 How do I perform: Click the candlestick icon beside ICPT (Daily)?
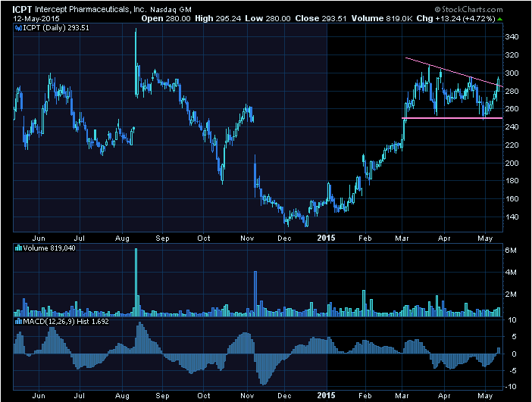coord(18,28)
